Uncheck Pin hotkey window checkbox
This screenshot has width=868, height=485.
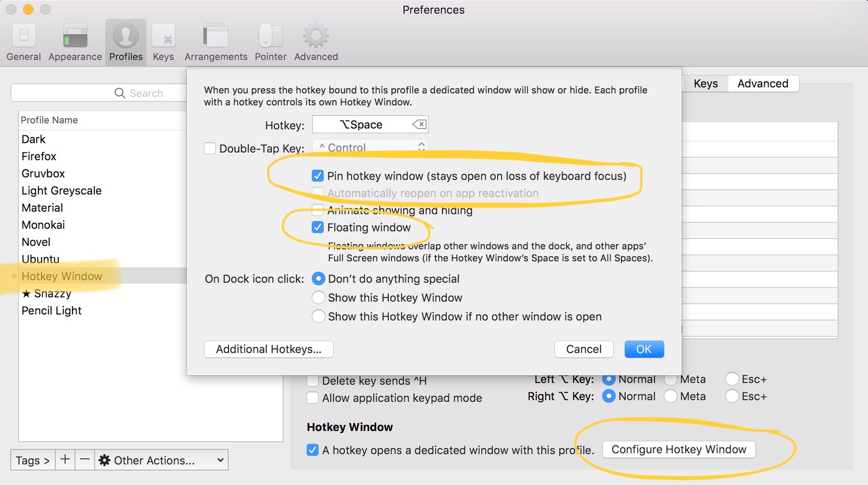pyautogui.click(x=318, y=176)
